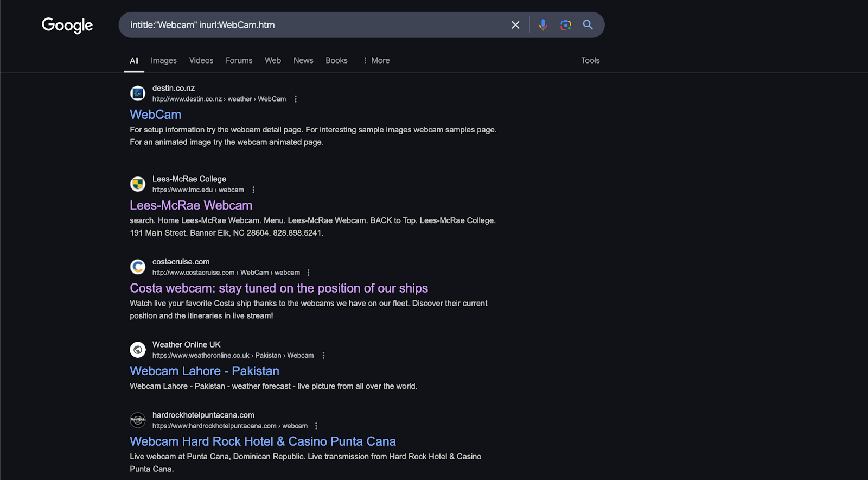Click the Hard Rock Hotel favicon
Viewport: 868px width, 480px height.
[x=138, y=420]
